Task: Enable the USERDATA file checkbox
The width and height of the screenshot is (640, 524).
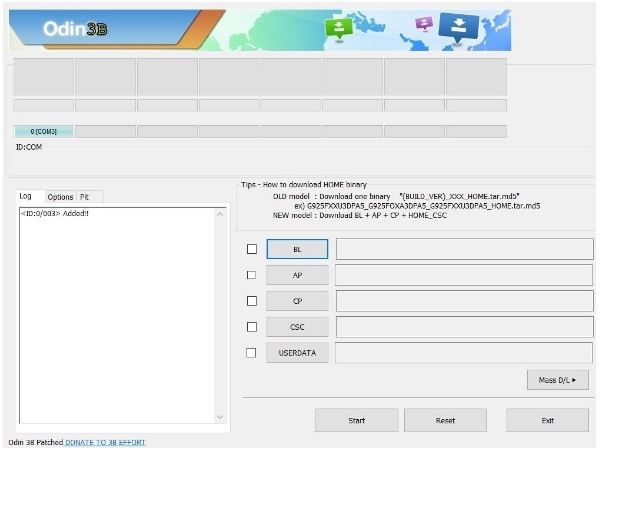Action: [251, 353]
